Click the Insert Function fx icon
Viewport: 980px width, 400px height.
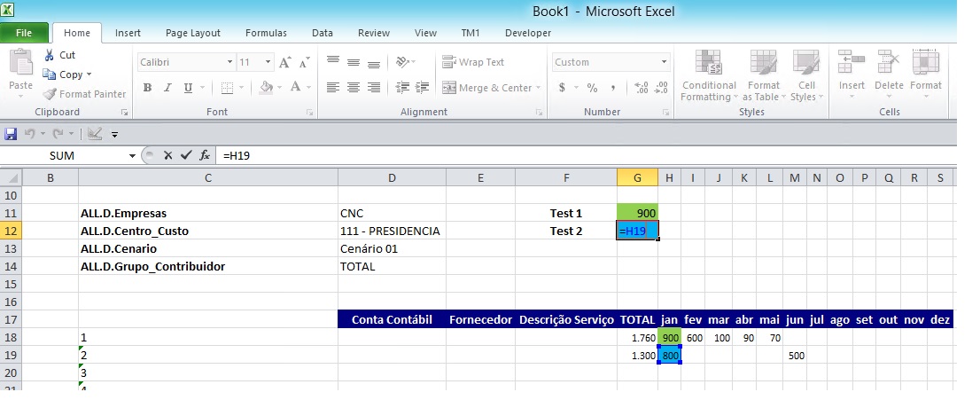(x=205, y=155)
